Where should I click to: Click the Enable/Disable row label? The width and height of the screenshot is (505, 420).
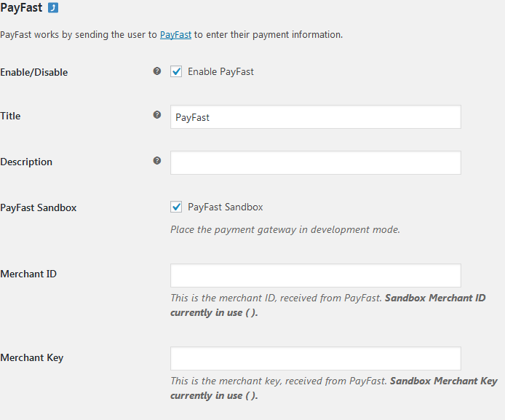(33, 72)
